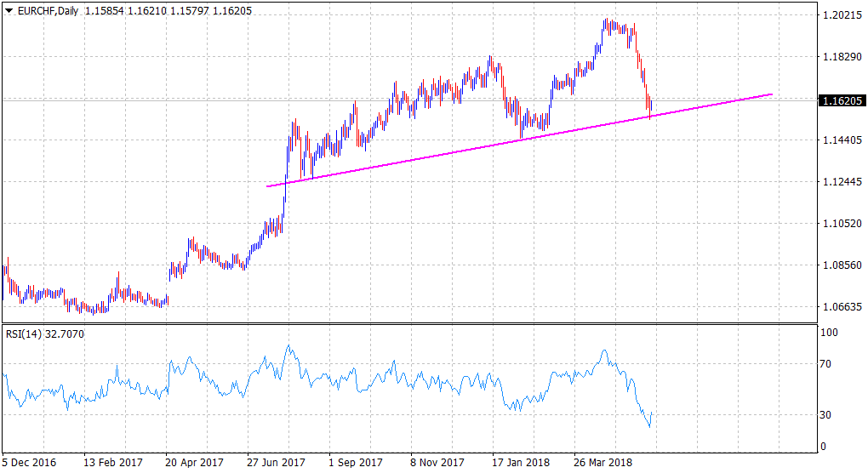Select the pink ascending trendline
Viewport: 868px width, 473px height.
point(519,140)
